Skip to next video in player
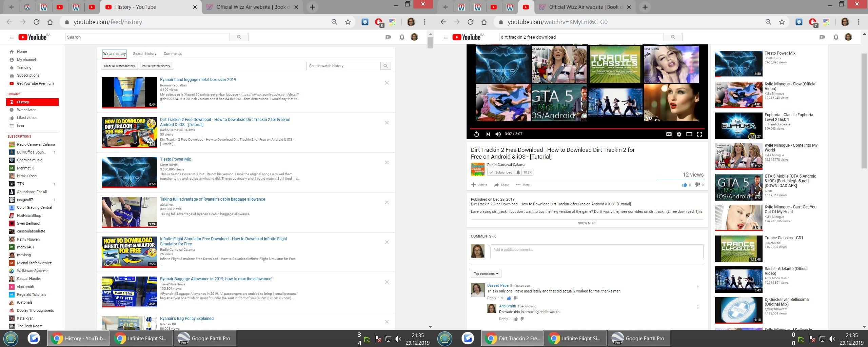 tap(488, 134)
